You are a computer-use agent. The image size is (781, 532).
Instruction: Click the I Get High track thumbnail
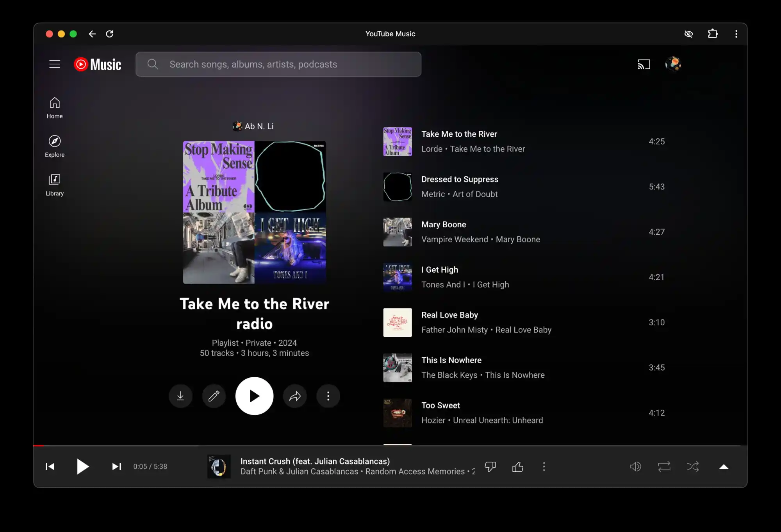[398, 277]
